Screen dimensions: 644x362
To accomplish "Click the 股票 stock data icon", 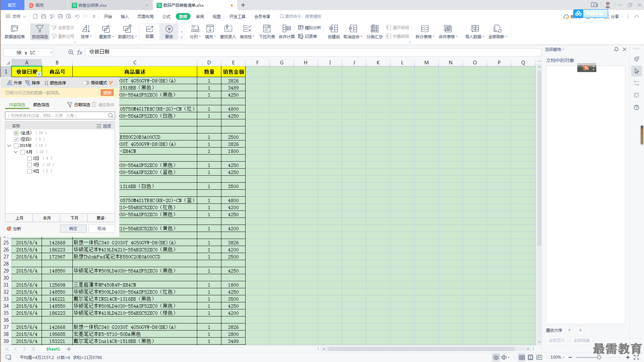I will coord(150,32).
